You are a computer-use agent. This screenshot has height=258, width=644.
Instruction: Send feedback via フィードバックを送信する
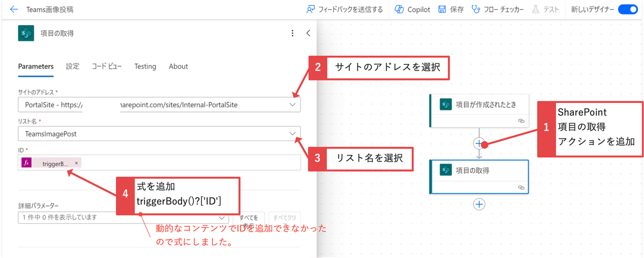pos(345,9)
